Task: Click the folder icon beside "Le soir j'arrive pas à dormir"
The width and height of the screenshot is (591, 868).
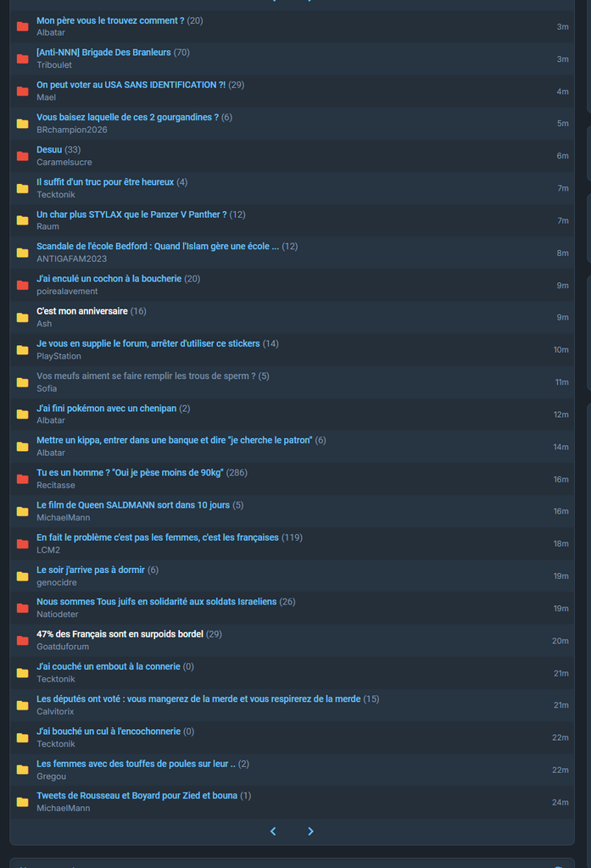Action: (x=23, y=576)
